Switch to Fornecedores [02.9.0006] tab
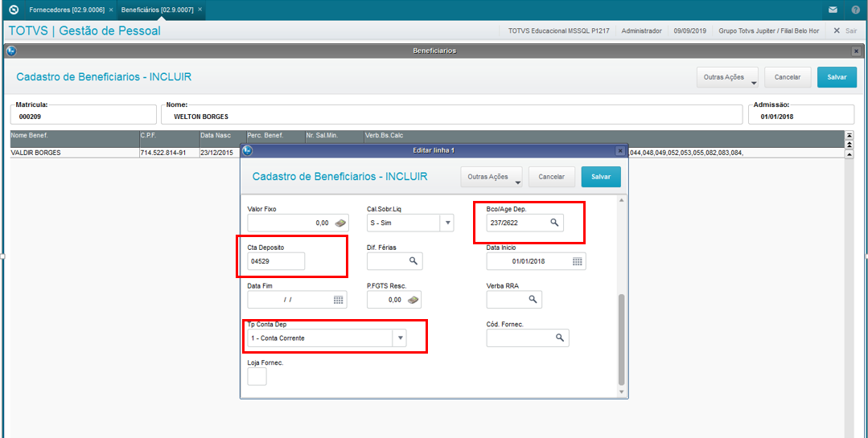The image size is (868, 438). (66, 10)
